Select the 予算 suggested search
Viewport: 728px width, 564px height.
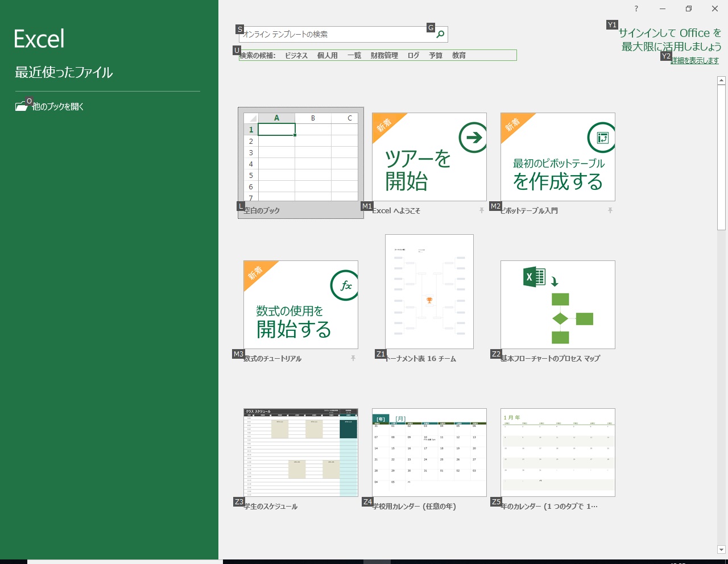pyautogui.click(x=436, y=55)
